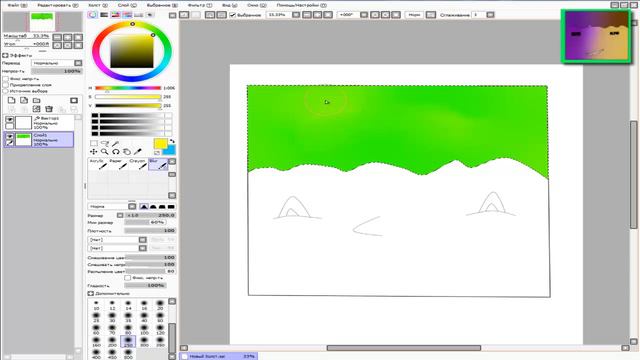This screenshot has height=360, width=640.
Task: Select brush size 100 preset
Action: coord(144,329)
